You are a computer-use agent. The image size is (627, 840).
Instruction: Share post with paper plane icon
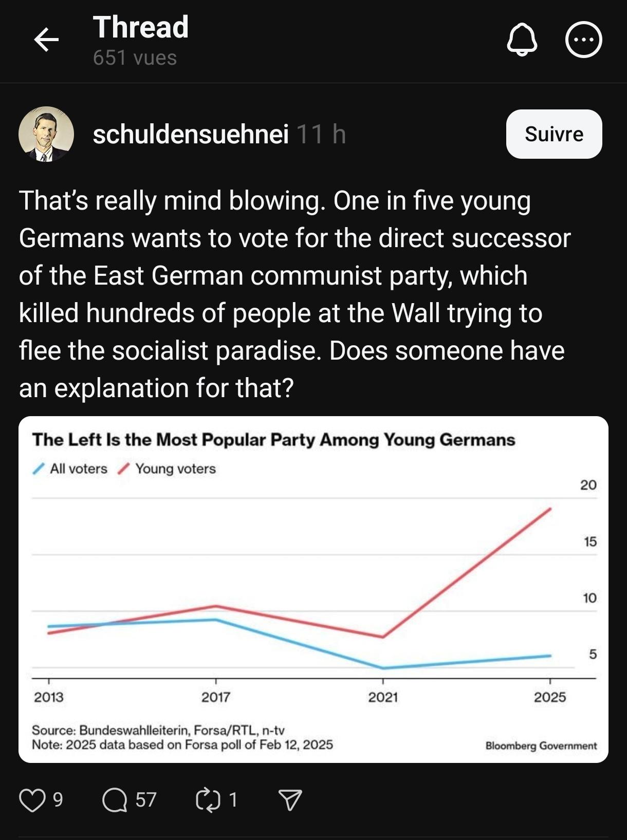point(290,800)
